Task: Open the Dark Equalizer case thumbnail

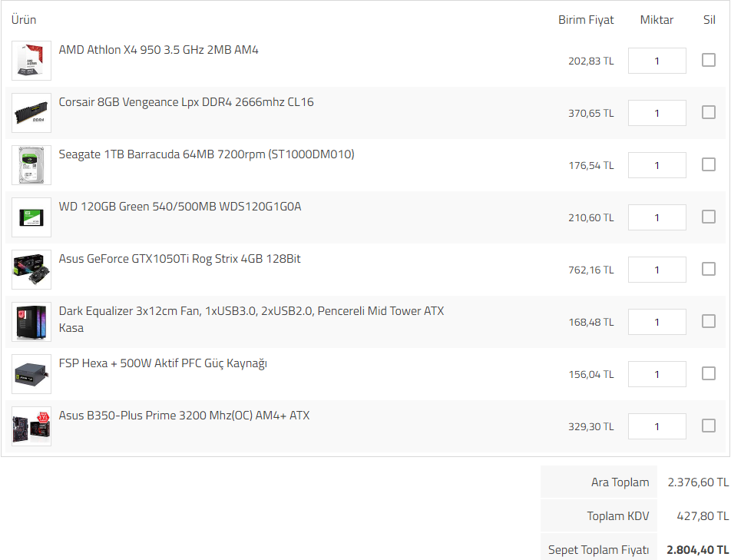Action: pos(31,322)
